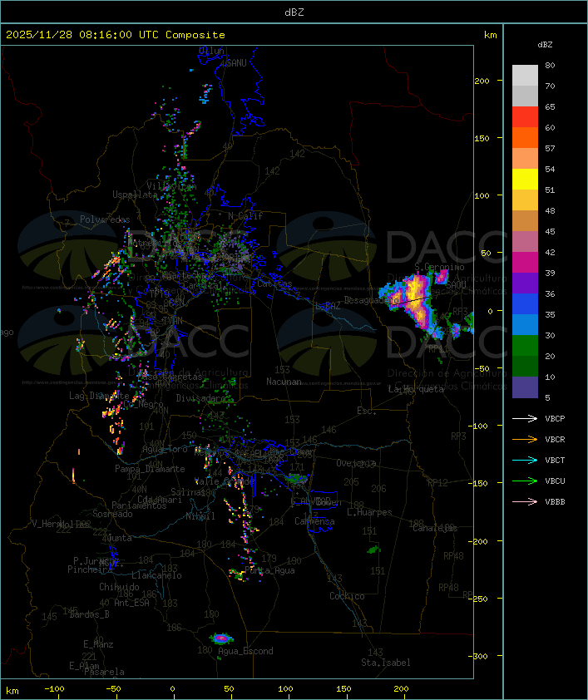Click the Carmensa map label

tap(314, 521)
